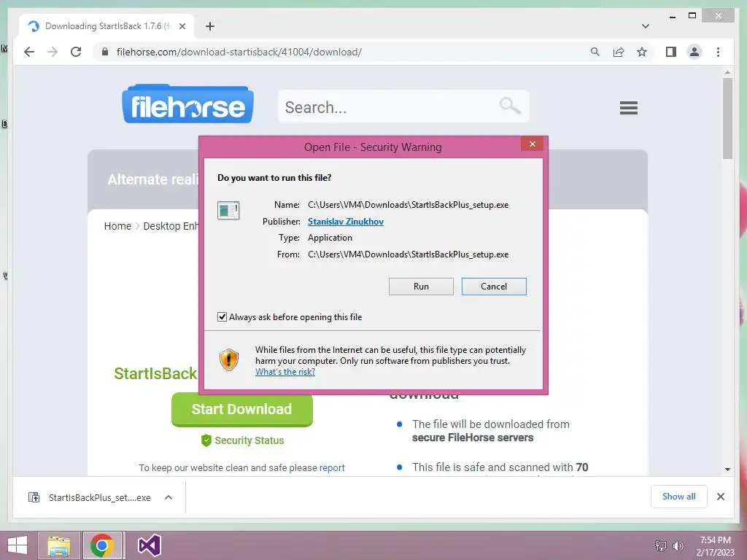747x560 pixels.
Task: Open a new tab with plus button
Action: (x=210, y=26)
